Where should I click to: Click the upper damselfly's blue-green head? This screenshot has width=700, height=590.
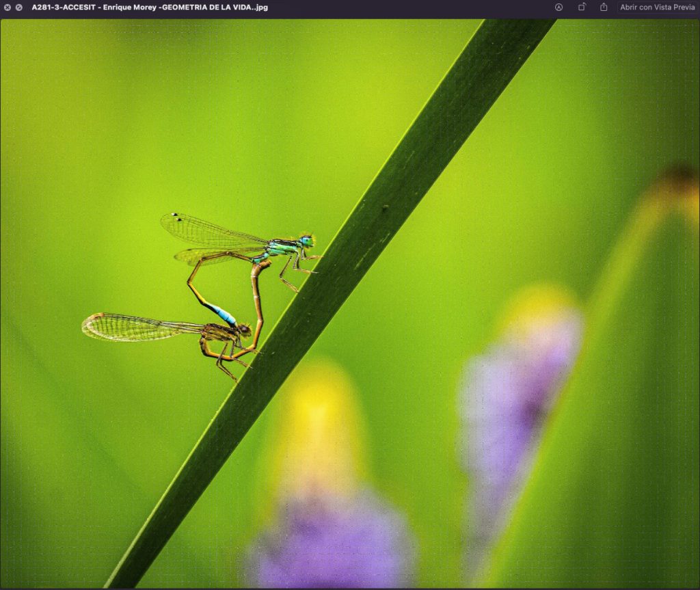(307, 241)
